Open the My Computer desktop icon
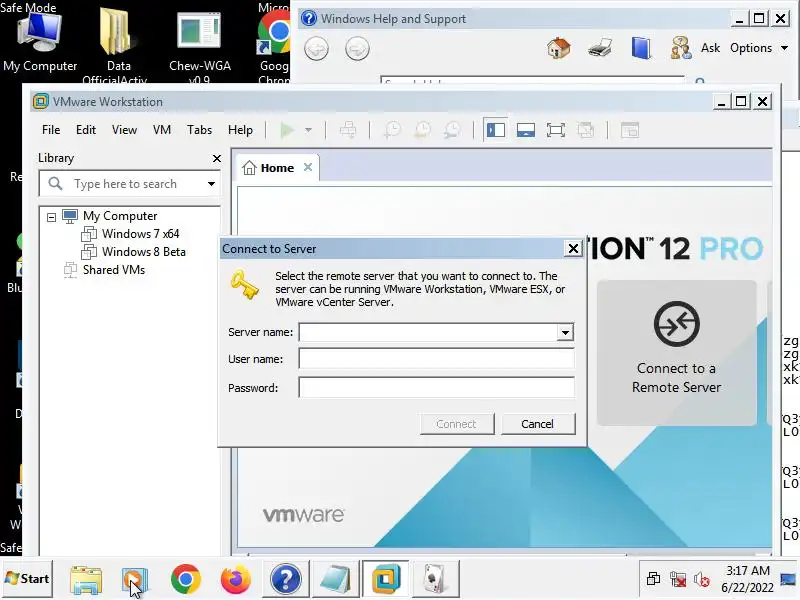Screen dimensions: 800x600 coord(40,41)
